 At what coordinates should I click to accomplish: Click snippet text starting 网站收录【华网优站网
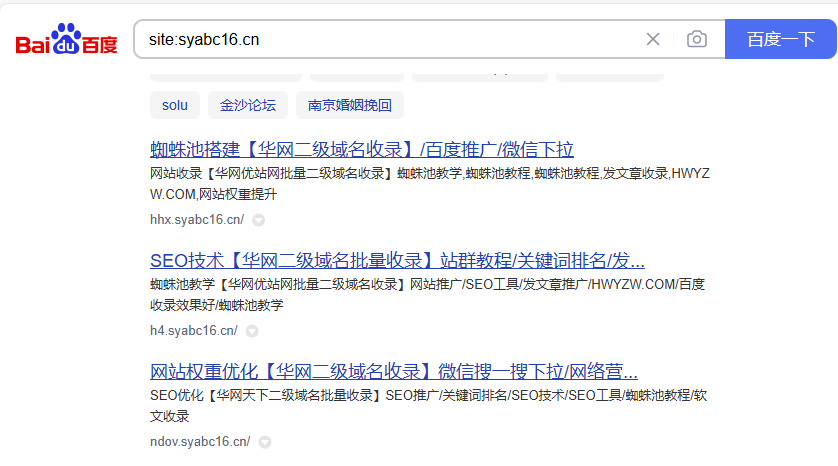[x=430, y=184]
